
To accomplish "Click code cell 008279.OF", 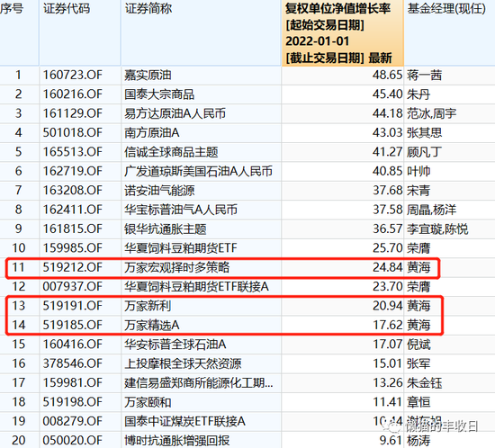I will 73,422.
